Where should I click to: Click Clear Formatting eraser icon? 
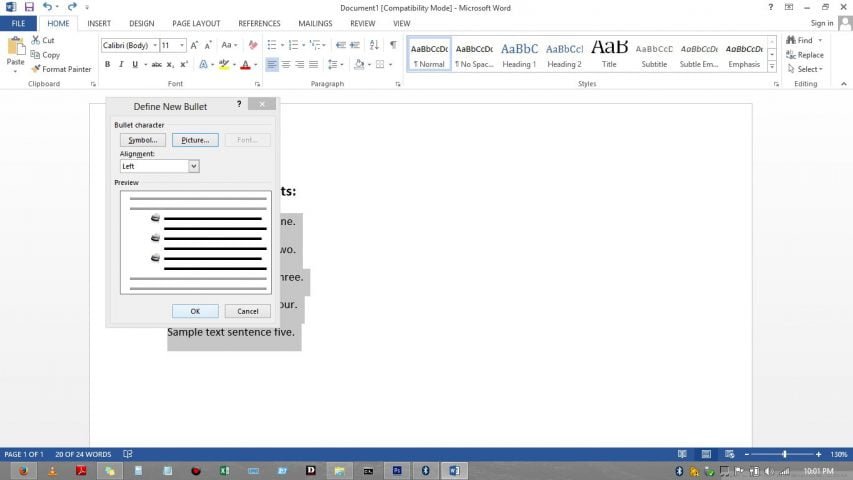point(253,45)
